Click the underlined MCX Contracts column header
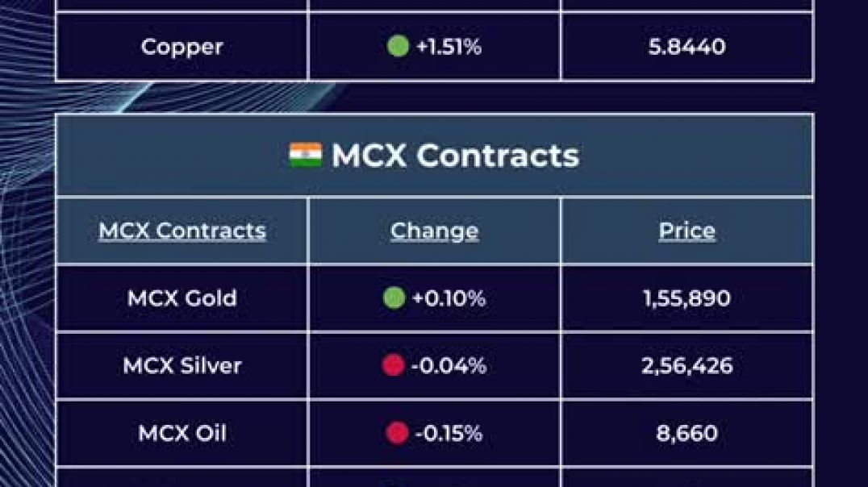Image resolution: width=868 pixels, height=487 pixels. 182,231
